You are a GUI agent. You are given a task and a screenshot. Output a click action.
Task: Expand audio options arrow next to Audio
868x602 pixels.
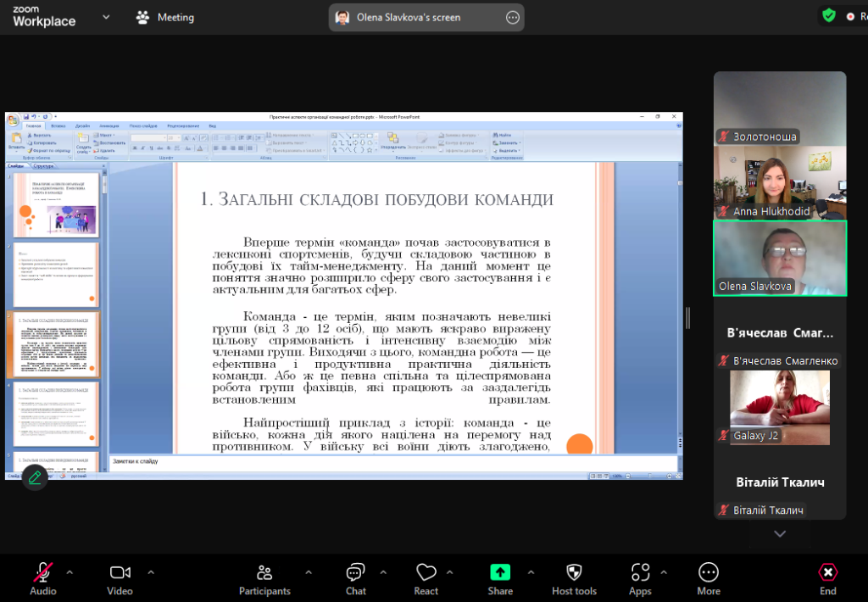[x=70, y=571]
